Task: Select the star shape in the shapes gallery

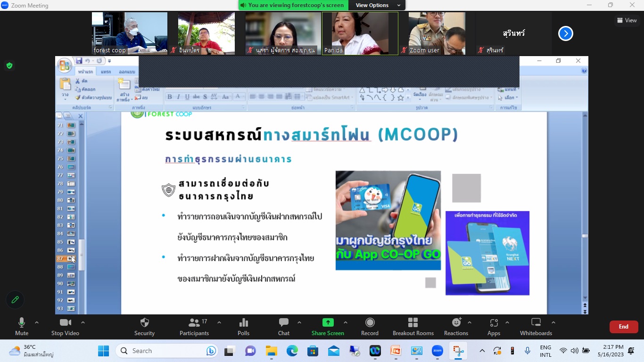Action: (x=400, y=98)
